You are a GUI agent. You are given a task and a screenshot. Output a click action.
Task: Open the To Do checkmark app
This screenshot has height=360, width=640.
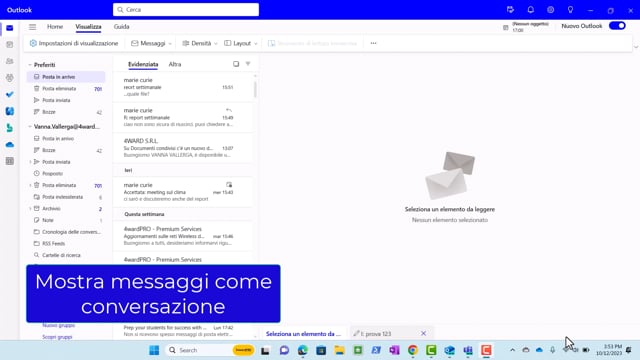10,94
